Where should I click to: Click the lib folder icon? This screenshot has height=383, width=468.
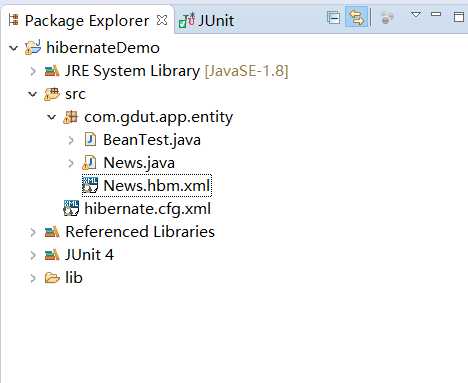pyautogui.click(x=52, y=278)
